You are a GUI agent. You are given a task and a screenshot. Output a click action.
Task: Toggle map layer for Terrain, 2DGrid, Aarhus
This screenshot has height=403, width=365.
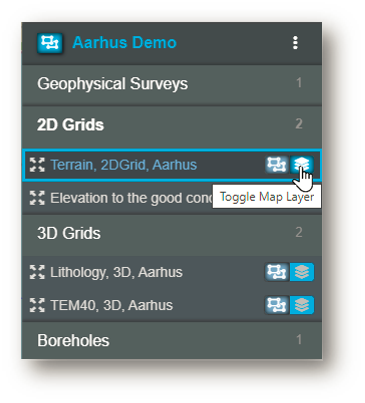click(302, 165)
